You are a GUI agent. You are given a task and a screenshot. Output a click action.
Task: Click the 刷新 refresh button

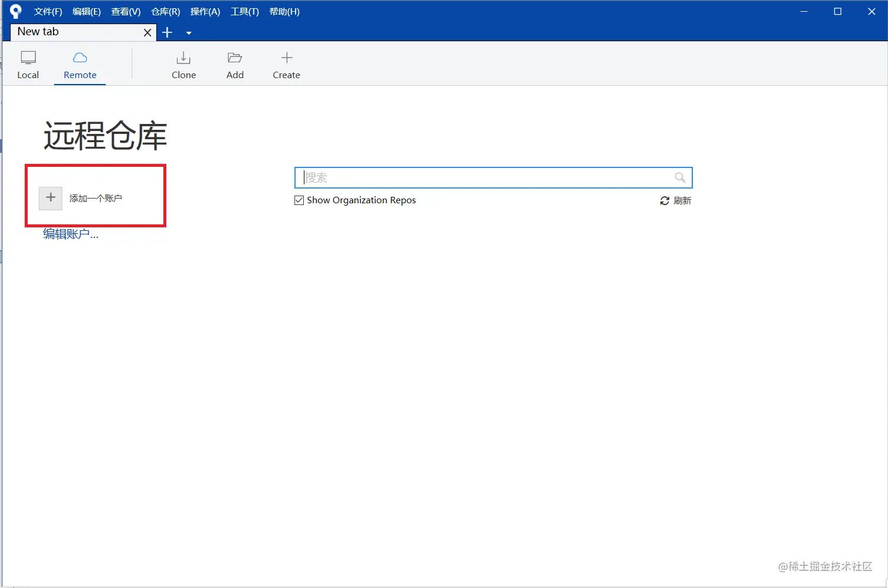tap(675, 201)
